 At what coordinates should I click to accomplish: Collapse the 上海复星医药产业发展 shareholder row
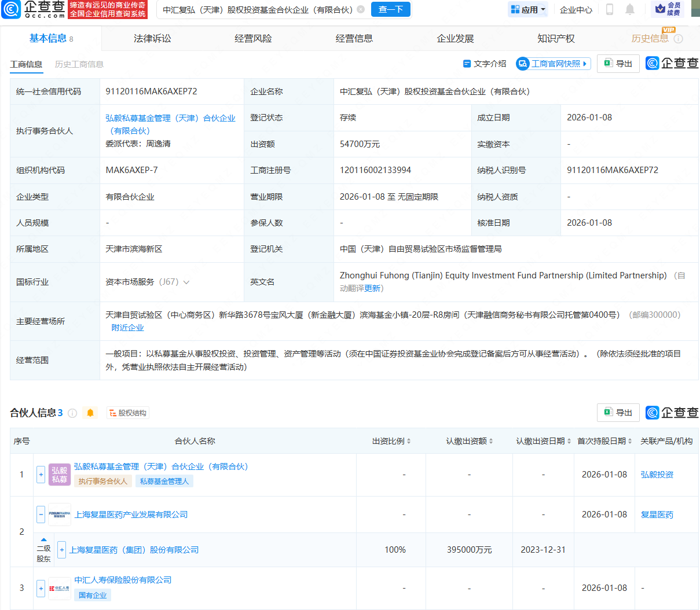pos(41,514)
